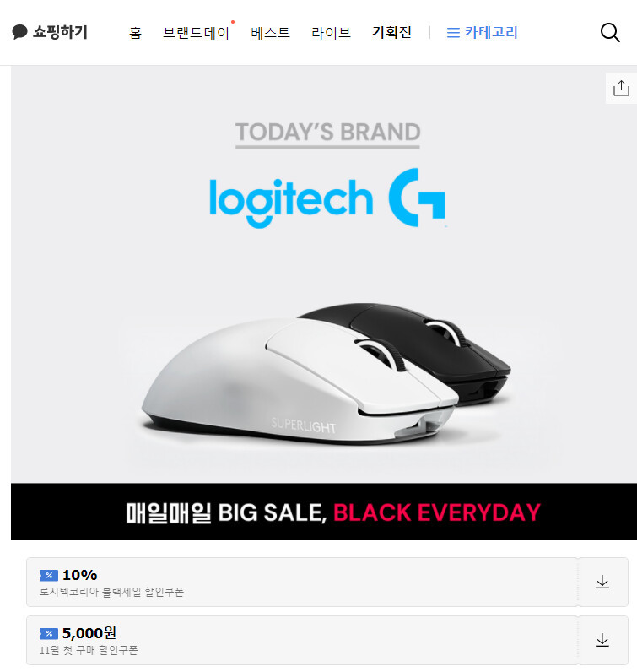Click the 로지텍코리아 블랙세일 할인쿠폰 text
The width and height of the screenshot is (637, 672).
pos(112,592)
